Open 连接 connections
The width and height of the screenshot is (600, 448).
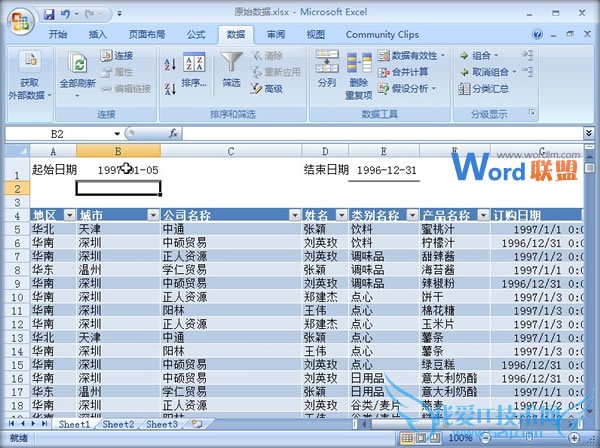pyautogui.click(x=117, y=56)
